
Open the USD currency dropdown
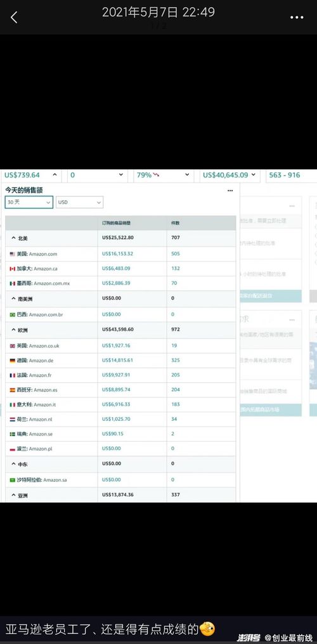pyautogui.click(x=80, y=202)
